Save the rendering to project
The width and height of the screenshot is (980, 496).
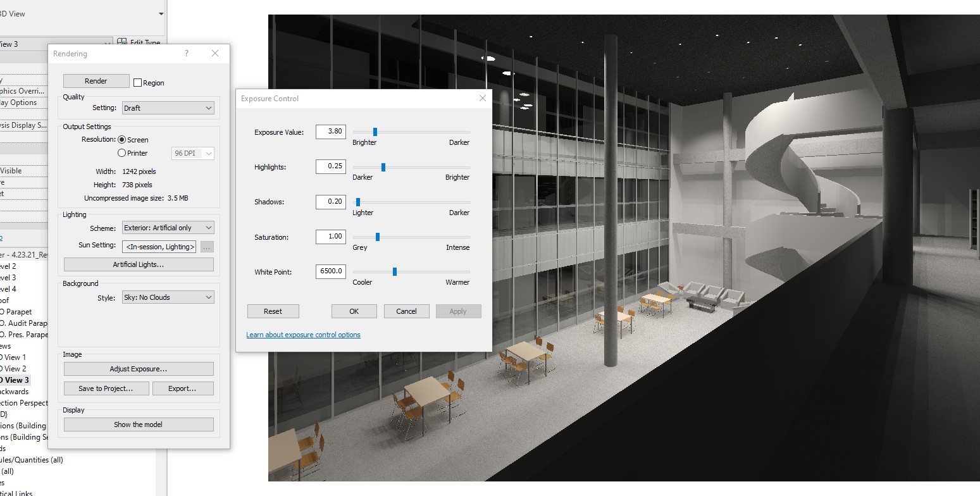106,388
